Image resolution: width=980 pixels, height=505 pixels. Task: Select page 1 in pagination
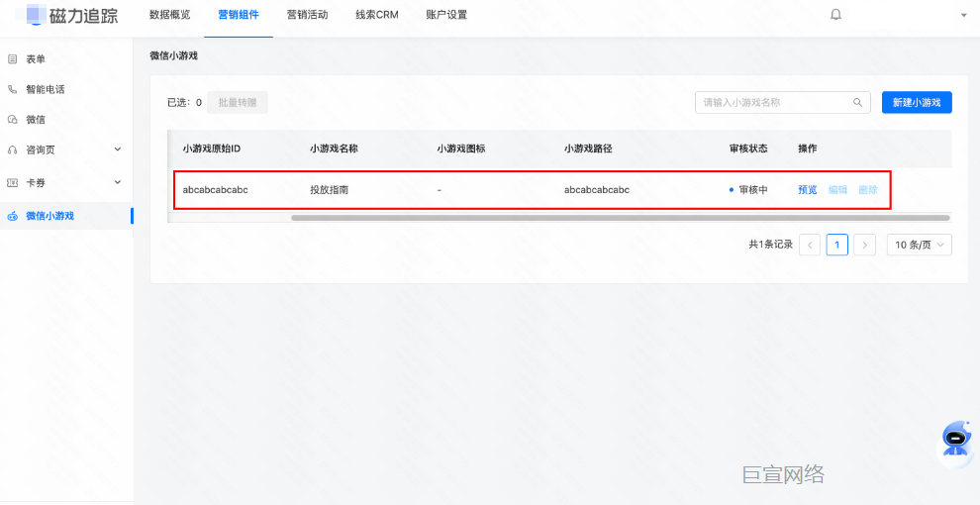coord(836,245)
